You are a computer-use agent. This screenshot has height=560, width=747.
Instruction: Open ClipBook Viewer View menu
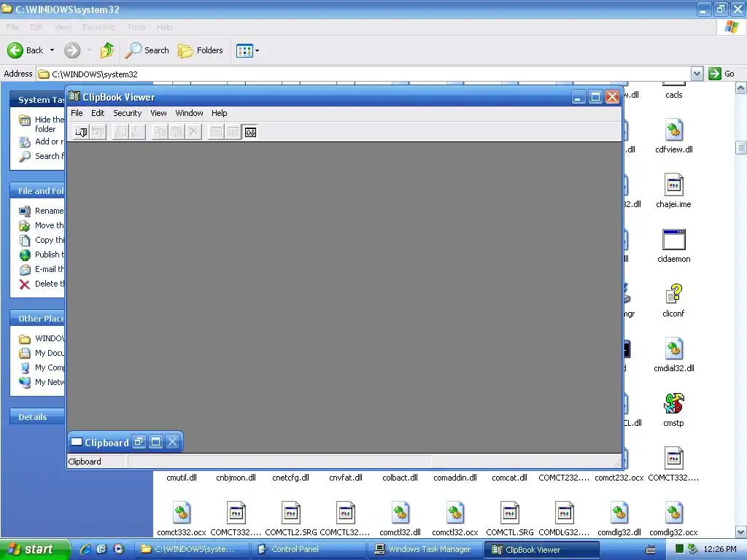click(x=158, y=113)
